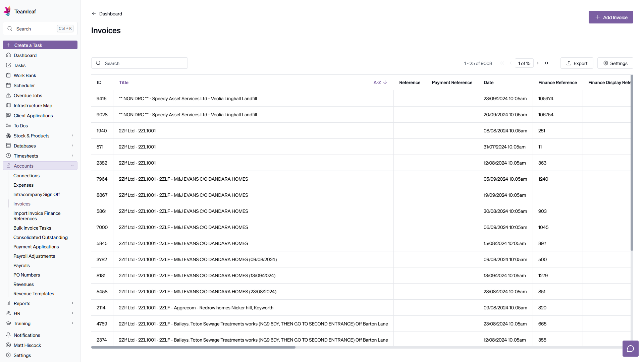This screenshot has width=644, height=362.
Task: Expand the Databases menu
Action: [24, 146]
